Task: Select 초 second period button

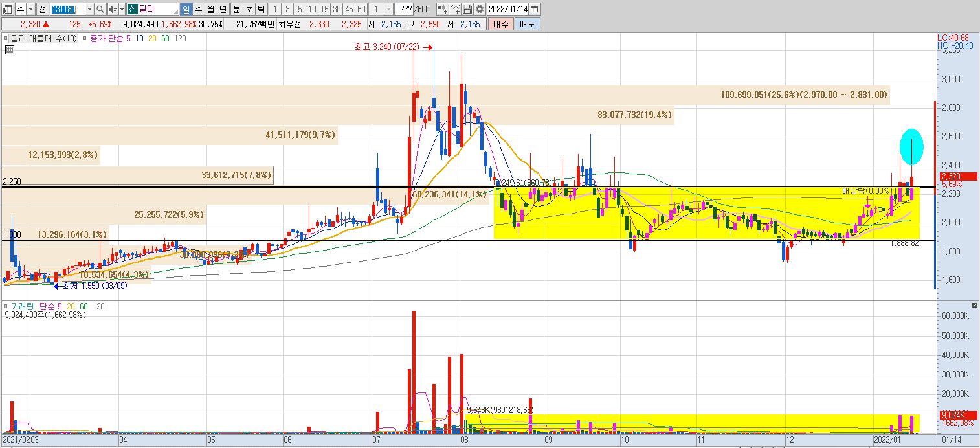Action: (x=249, y=9)
